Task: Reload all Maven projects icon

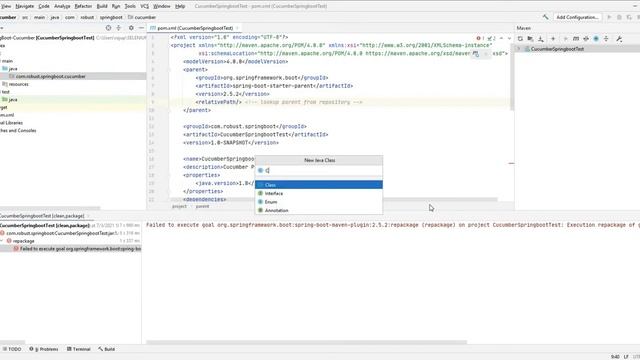Action: point(520,39)
